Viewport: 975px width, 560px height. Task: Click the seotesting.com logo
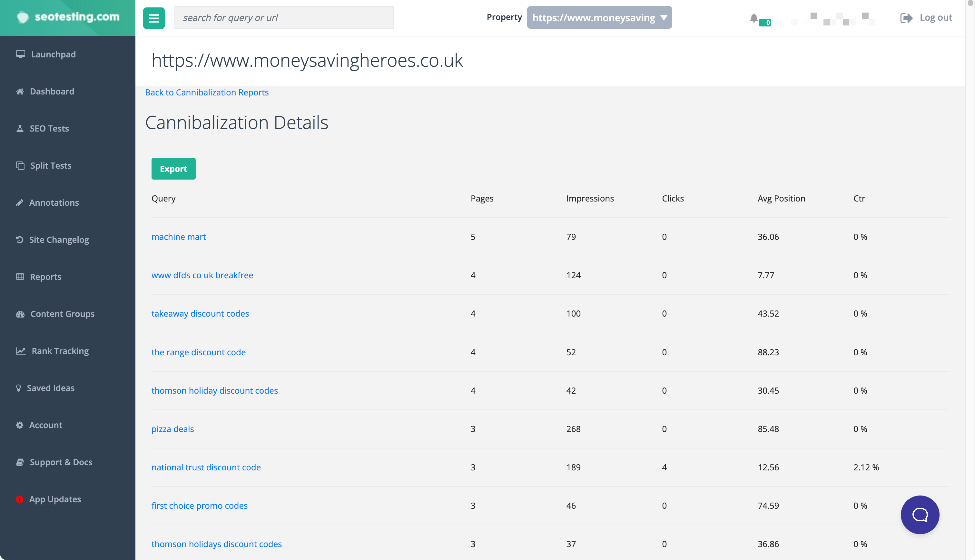(67, 17)
